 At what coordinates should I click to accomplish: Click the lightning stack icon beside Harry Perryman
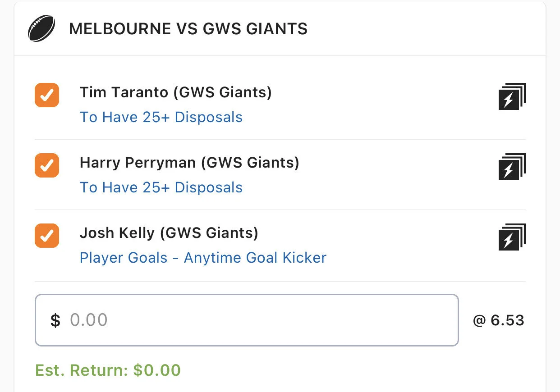click(x=512, y=167)
